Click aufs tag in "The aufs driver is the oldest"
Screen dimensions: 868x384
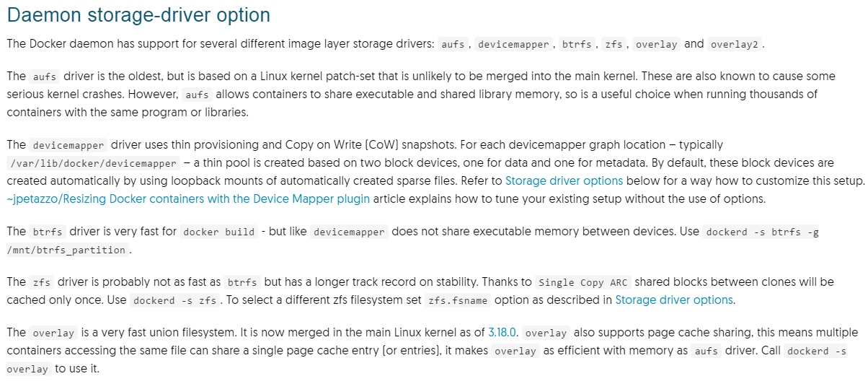coord(44,77)
